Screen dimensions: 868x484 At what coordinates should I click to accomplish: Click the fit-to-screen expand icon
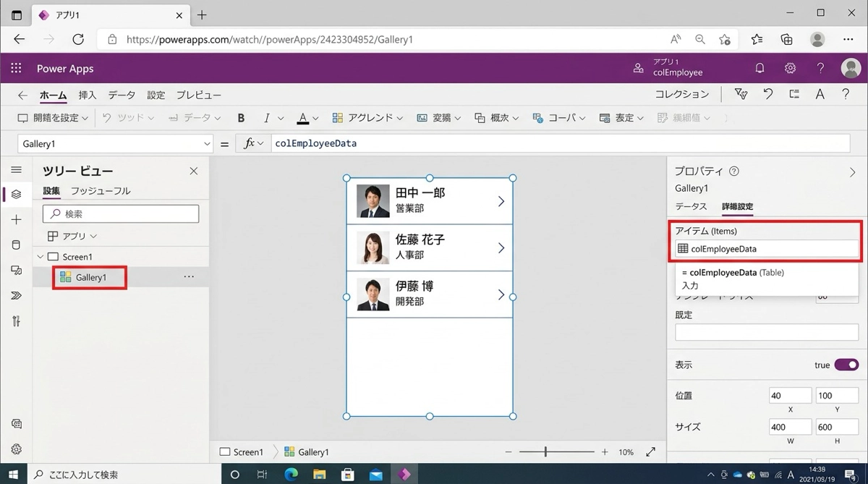point(650,452)
